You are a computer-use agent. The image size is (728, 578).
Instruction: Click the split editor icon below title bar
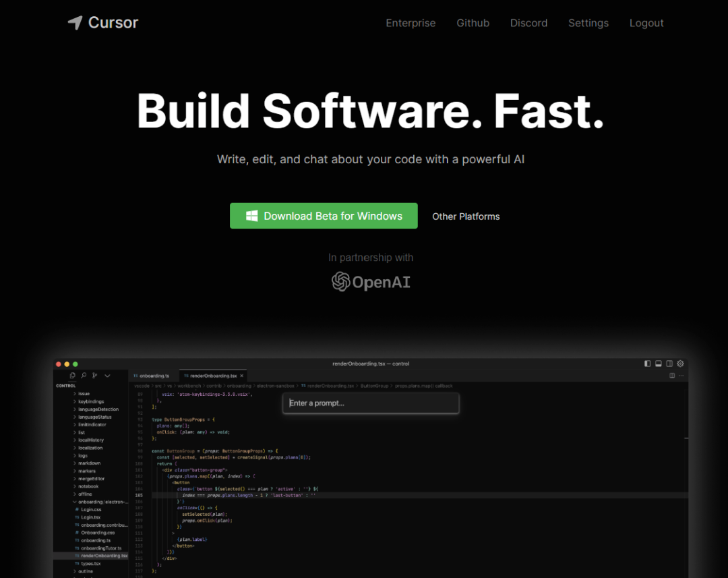[672, 376]
